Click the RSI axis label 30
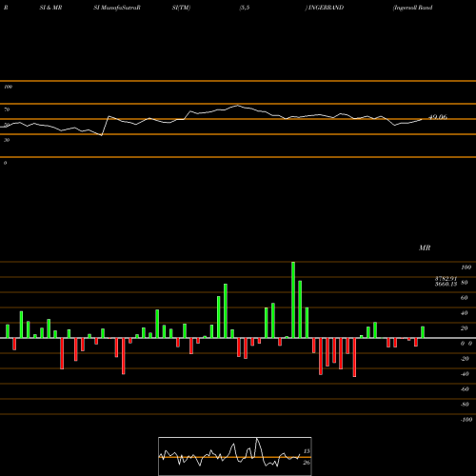The height and width of the screenshot is (476, 476). point(7,140)
